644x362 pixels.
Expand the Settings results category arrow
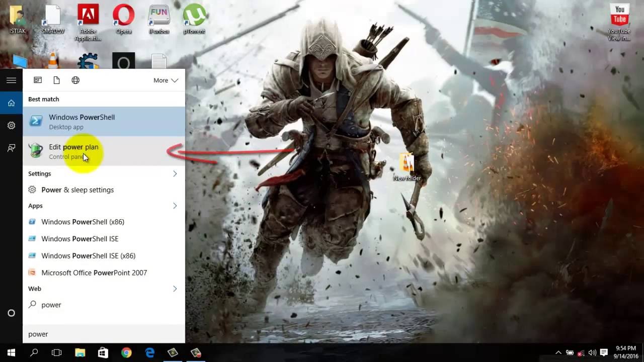(175, 173)
